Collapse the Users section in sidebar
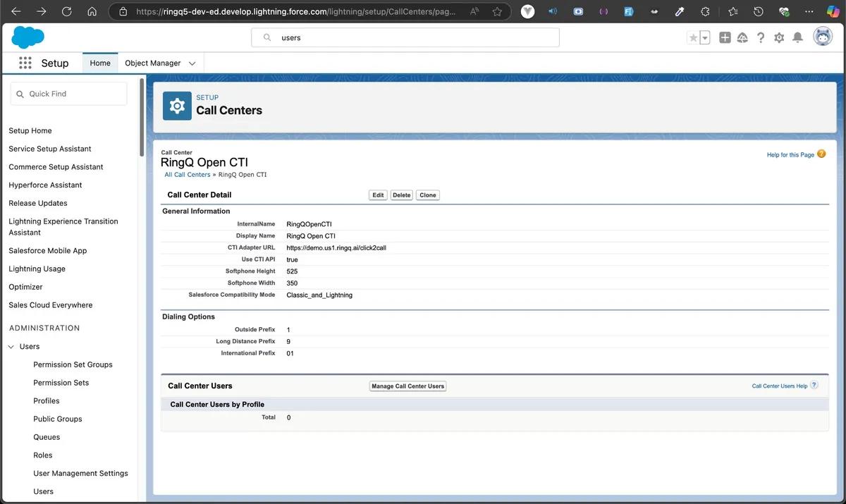Screen dimensions: 846x504 click(x=11, y=347)
